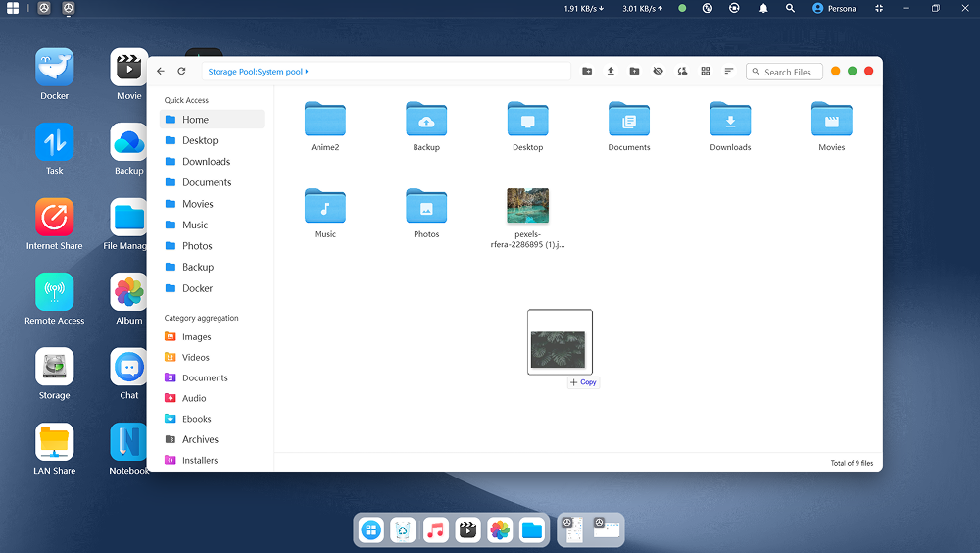Expand the Storage Pool path arrow

coord(307,72)
